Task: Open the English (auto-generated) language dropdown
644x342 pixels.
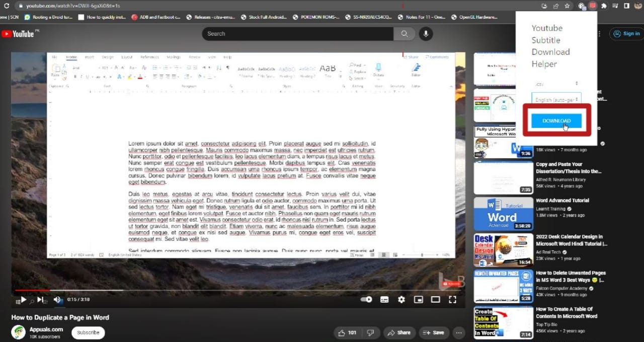Action: coord(556,99)
